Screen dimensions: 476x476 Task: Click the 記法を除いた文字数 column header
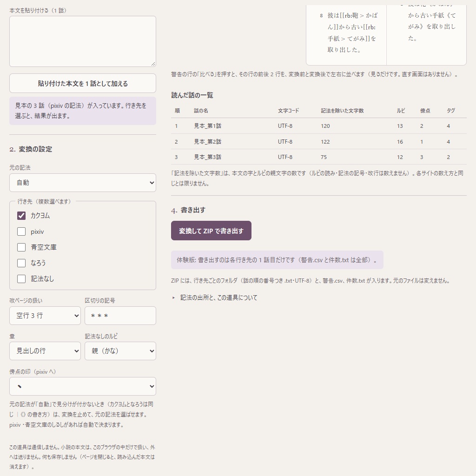[342, 111]
